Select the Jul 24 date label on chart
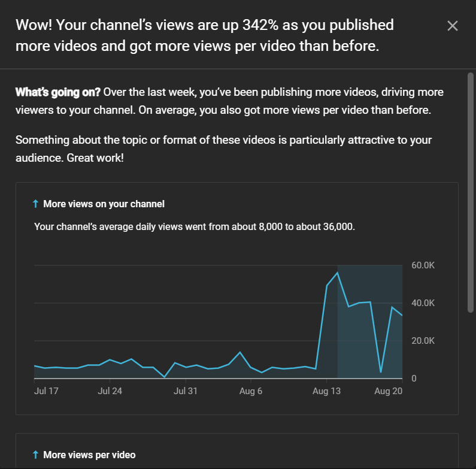476x469 pixels. tap(110, 391)
